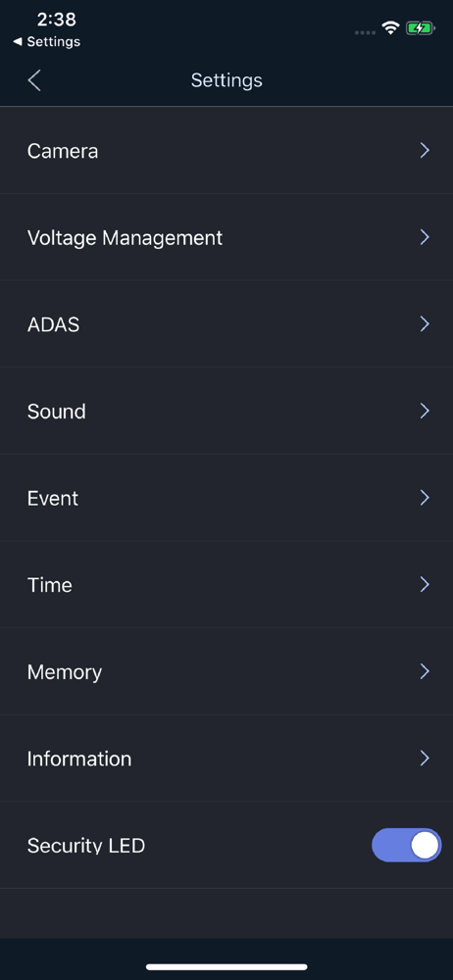
Task: Tap the Information row chevron icon
Action: point(425,759)
